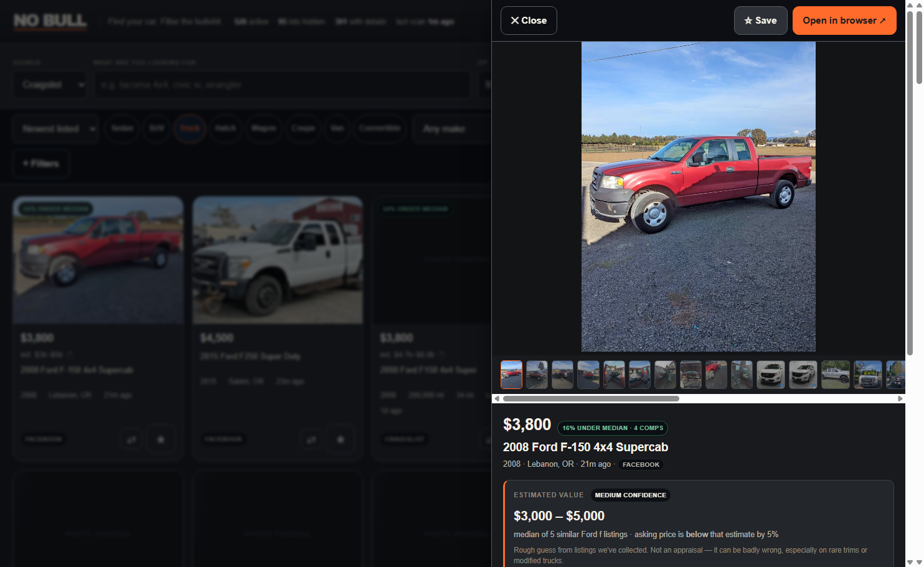Click the horizontal thumbnail scrollbar thumb
924x567 pixels.
[591, 398]
